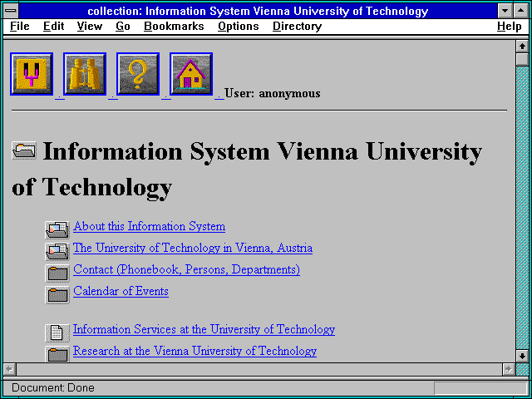Open the View menu

(90, 26)
